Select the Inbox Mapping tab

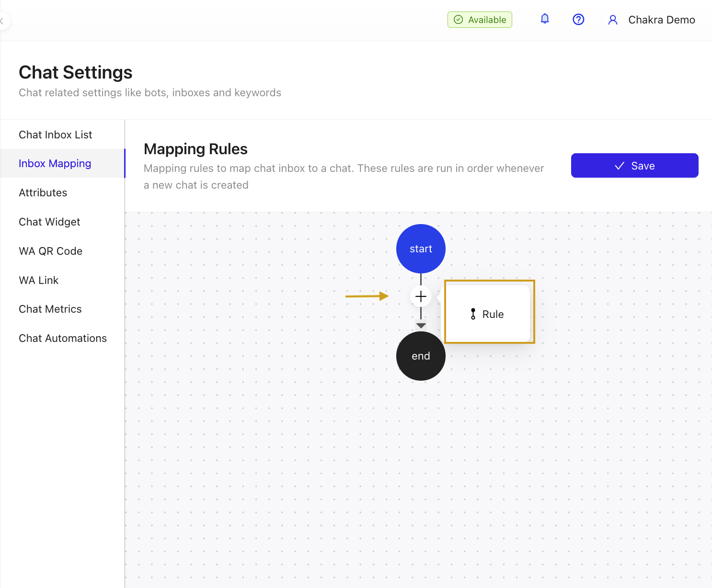[x=55, y=163]
